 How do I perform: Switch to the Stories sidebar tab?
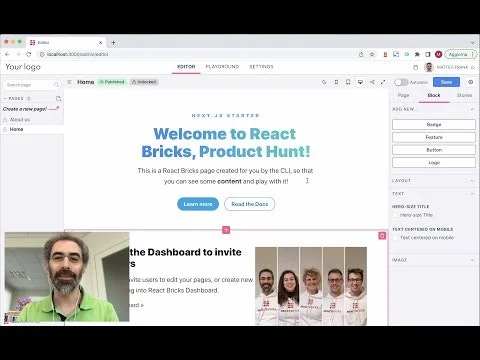click(464, 95)
